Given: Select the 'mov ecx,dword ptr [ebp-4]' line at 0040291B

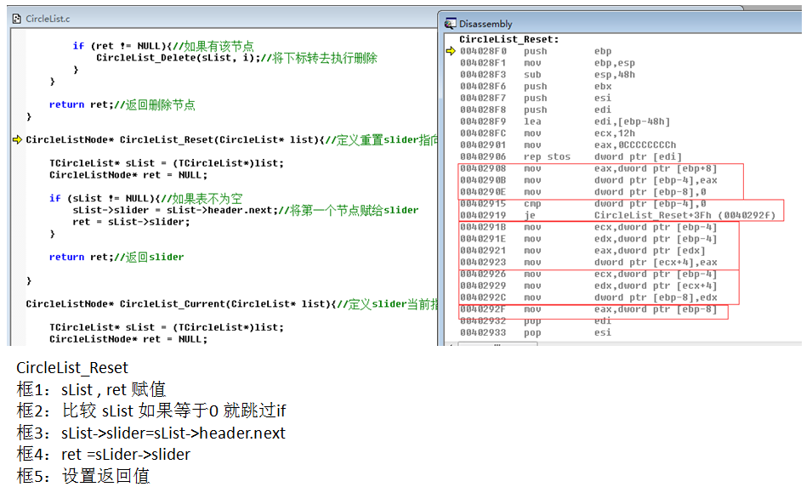Looking at the screenshot, I should point(588,227).
